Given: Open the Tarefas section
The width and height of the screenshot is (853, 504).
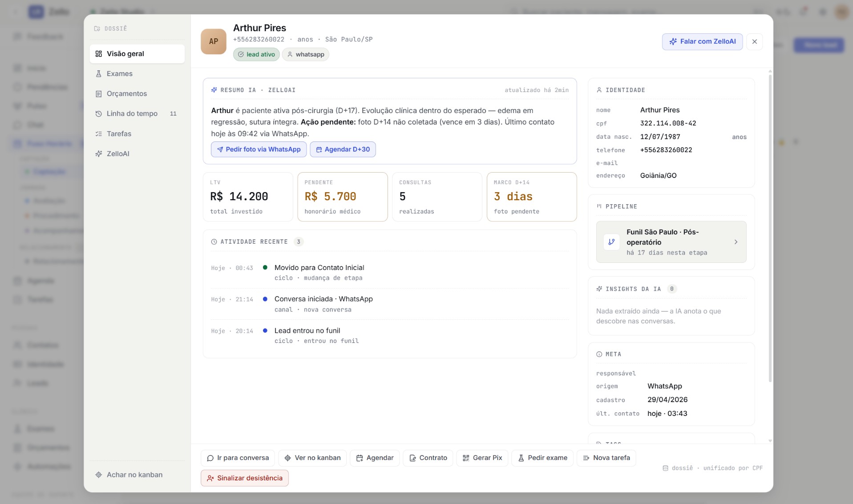Looking at the screenshot, I should [137, 134].
